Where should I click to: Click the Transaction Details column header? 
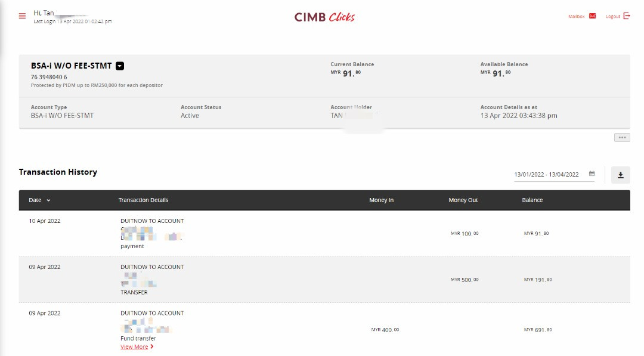(x=143, y=200)
